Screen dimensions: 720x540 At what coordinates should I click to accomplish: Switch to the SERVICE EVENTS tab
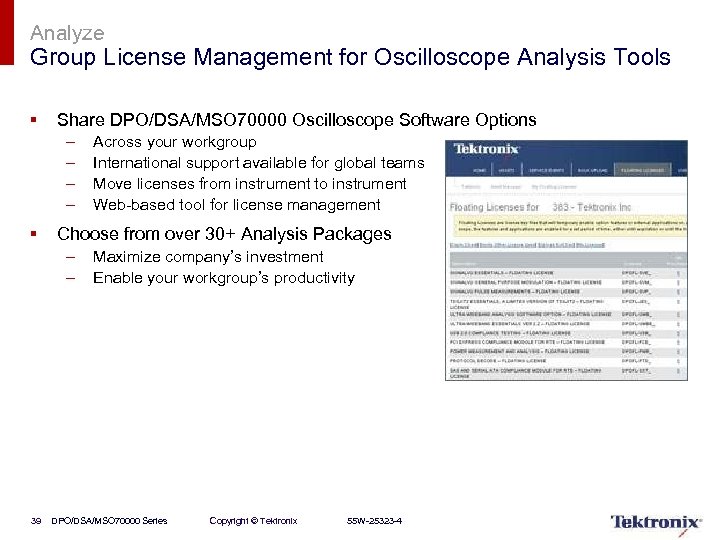pos(546,170)
